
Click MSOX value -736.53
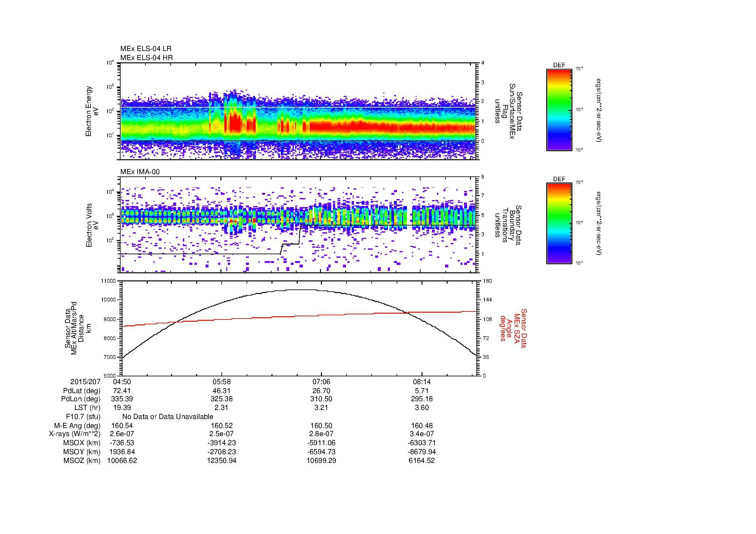tap(122, 443)
